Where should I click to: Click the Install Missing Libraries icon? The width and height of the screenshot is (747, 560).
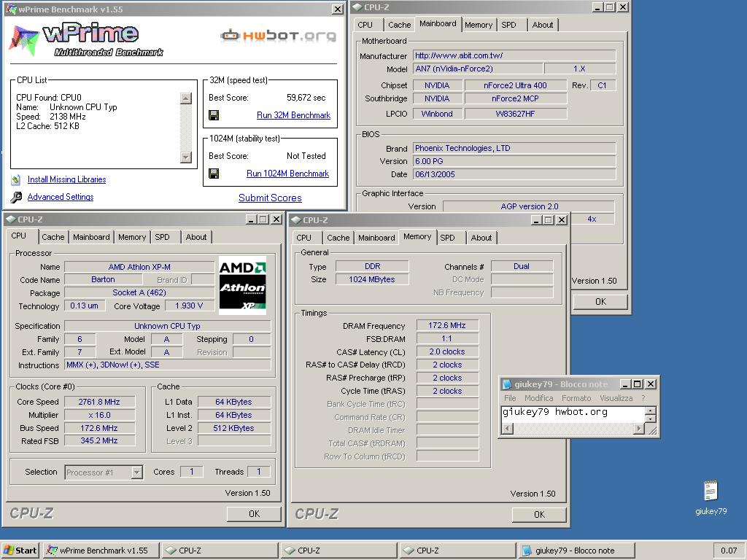tap(16, 179)
